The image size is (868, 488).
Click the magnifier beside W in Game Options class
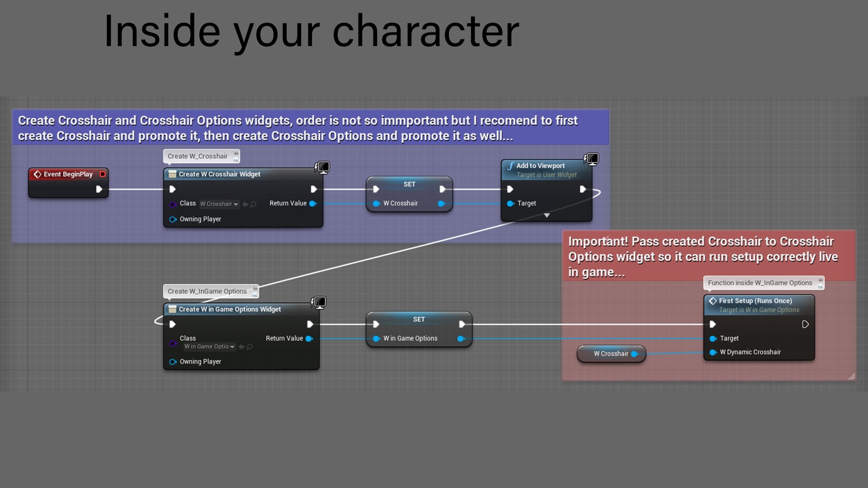pyautogui.click(x=250, y=347)
